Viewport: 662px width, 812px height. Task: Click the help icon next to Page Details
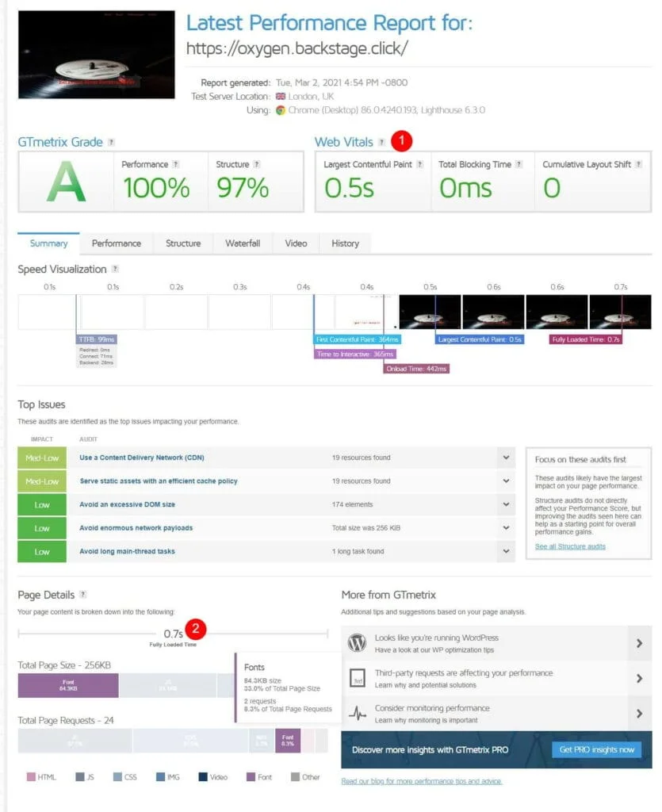83,595
